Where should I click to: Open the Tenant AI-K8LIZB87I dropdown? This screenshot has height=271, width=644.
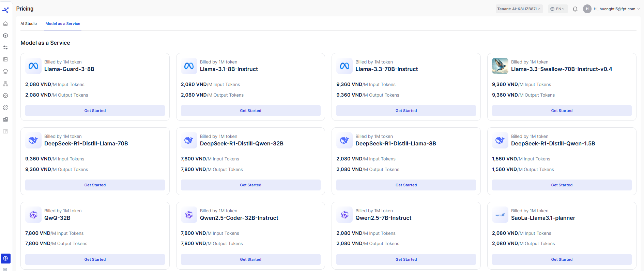[519, 9]
